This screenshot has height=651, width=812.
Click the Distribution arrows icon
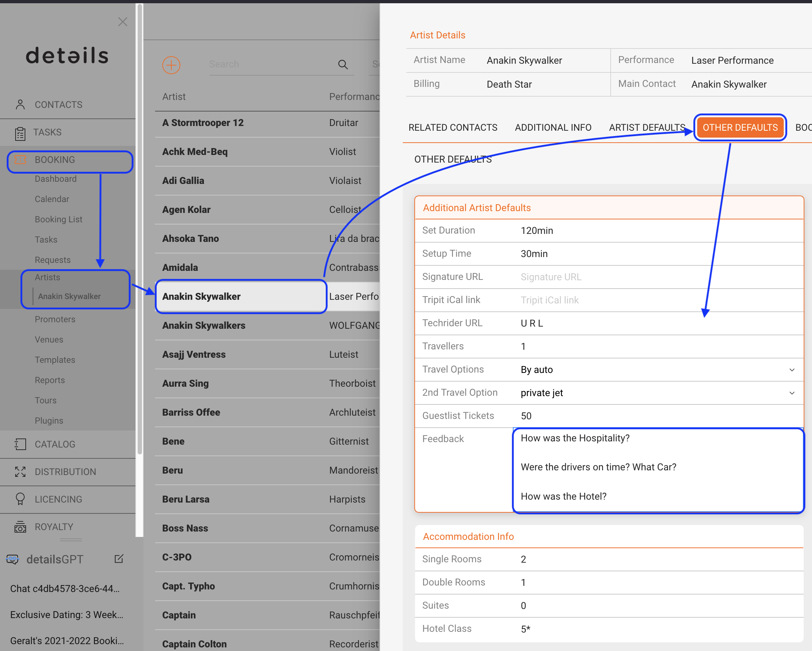20,471
